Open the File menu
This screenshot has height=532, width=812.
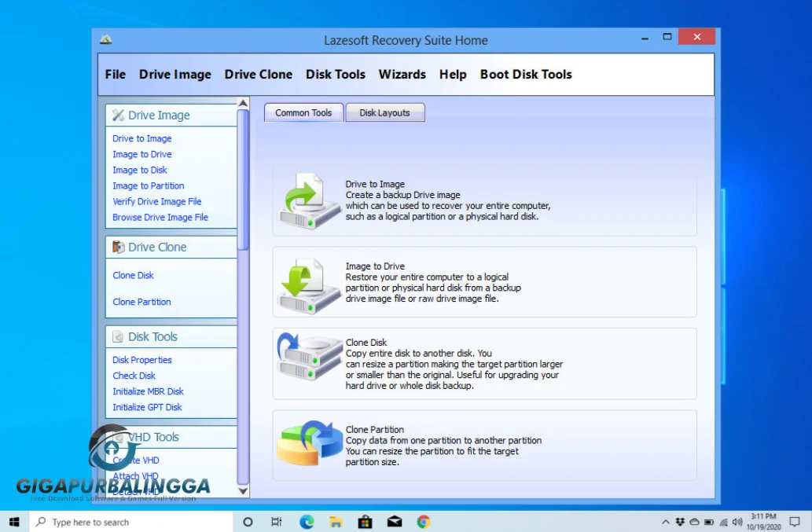(115, 75)
